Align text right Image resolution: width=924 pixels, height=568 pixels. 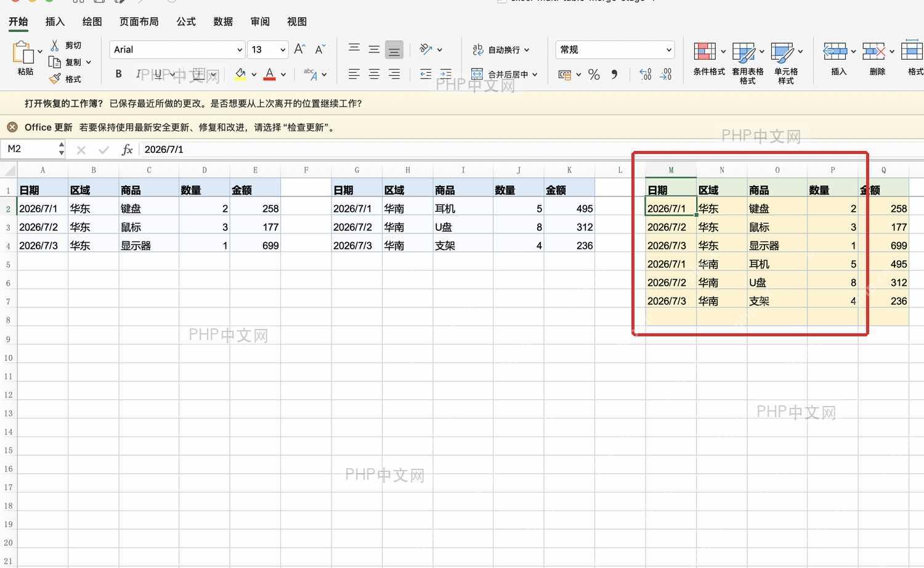tap(394, 74)
